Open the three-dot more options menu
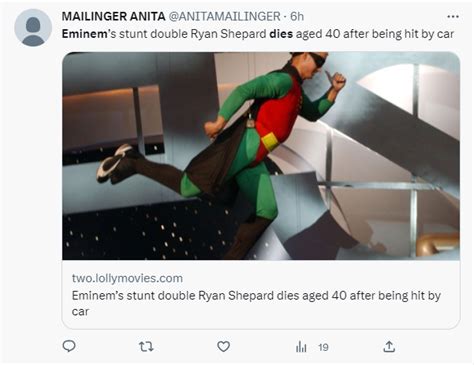 [x=453, y=16]
